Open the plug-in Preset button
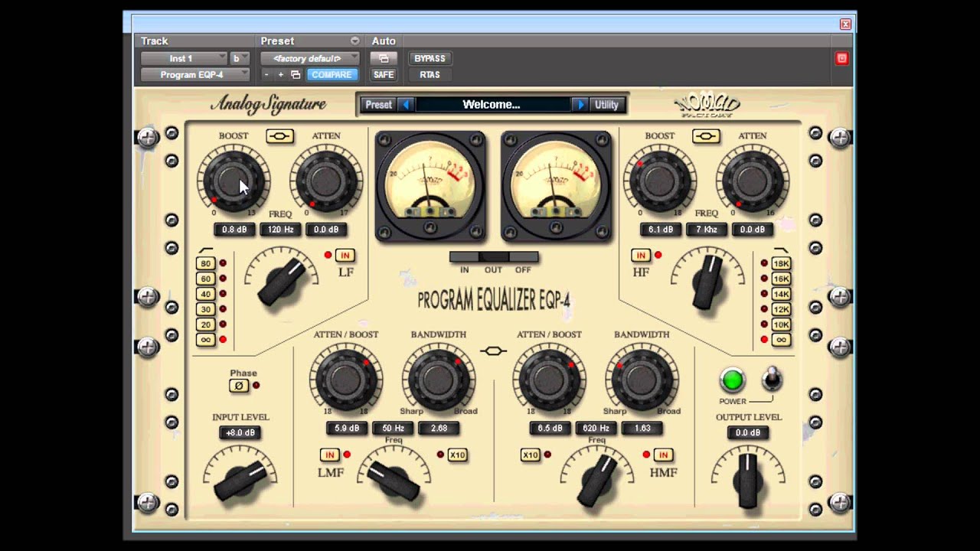Viewport: 980px width, 551px height. point(378,105)
